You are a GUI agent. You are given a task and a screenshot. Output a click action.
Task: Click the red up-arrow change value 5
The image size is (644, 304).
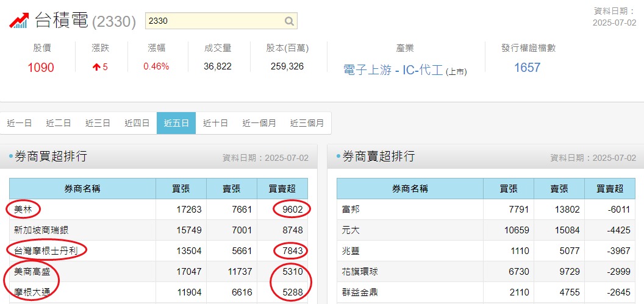click(100, 67)
